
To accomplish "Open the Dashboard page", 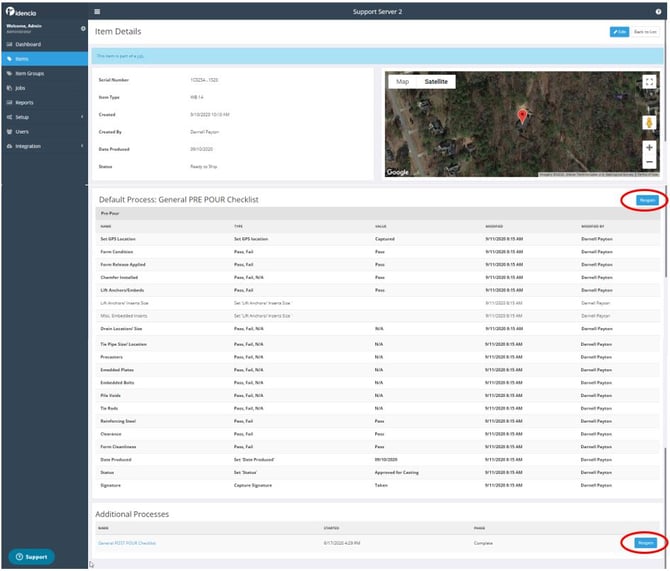I will pyautogui.click(x=34, y=45).
